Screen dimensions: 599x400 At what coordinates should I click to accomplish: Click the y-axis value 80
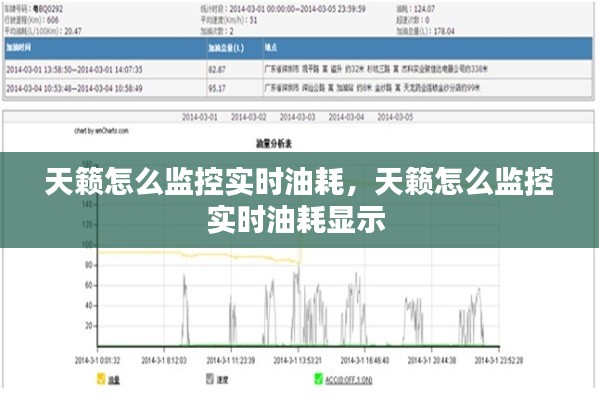(89, 265)
